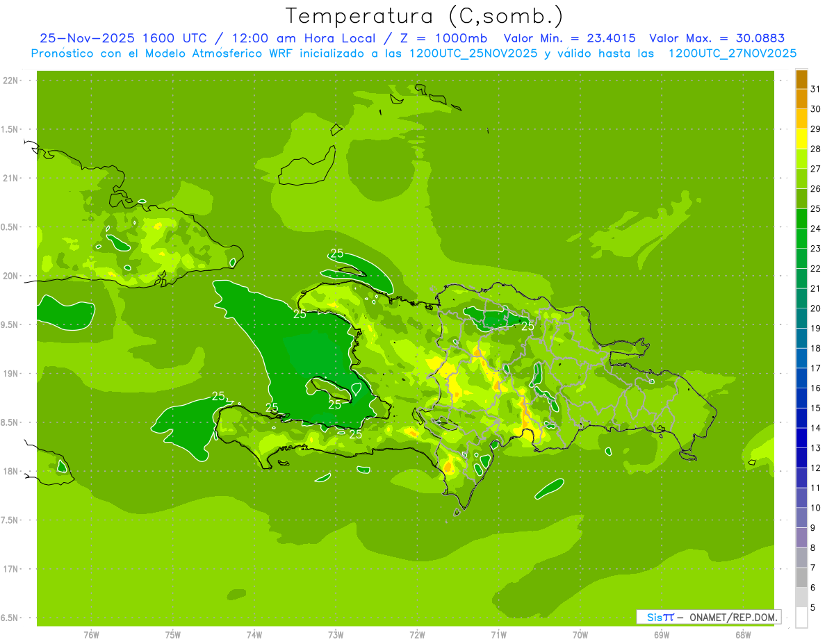Click the gold legend swatch between 29 and 30
The image size is (834, 644).
801,119
